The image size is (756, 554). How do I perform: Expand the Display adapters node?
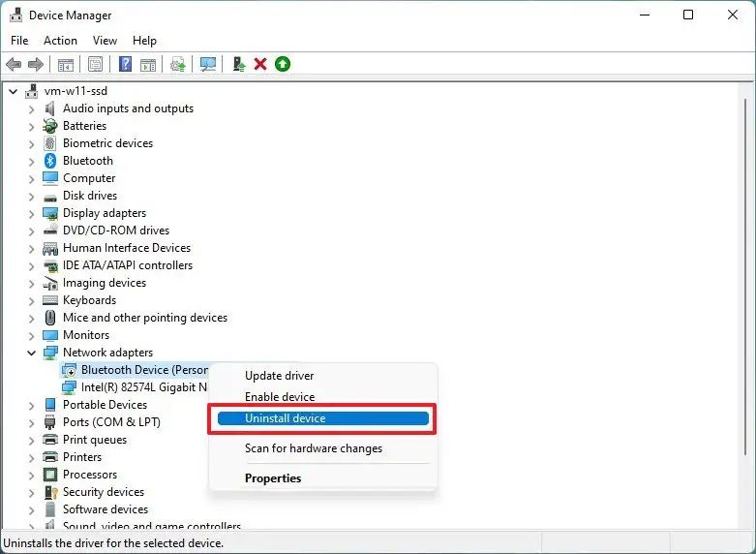point(32,213)
